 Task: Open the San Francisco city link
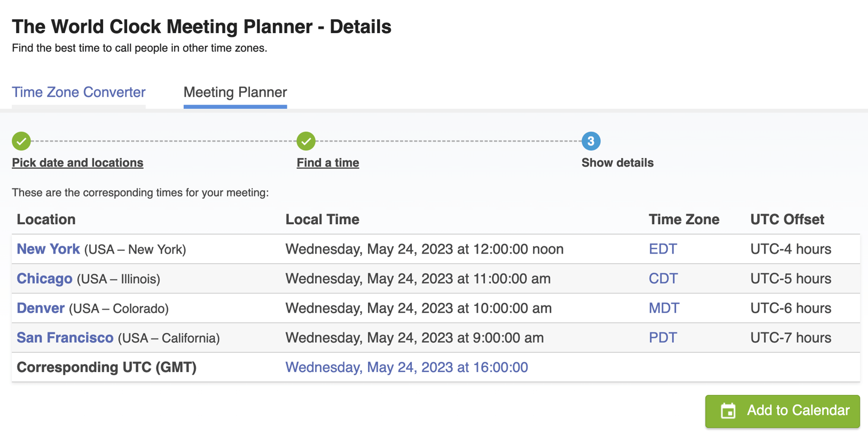point(65,338)
